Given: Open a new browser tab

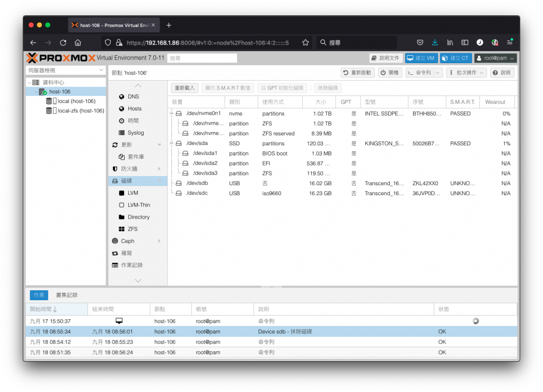Looking at the screenshot, I should tap(169, 25).
